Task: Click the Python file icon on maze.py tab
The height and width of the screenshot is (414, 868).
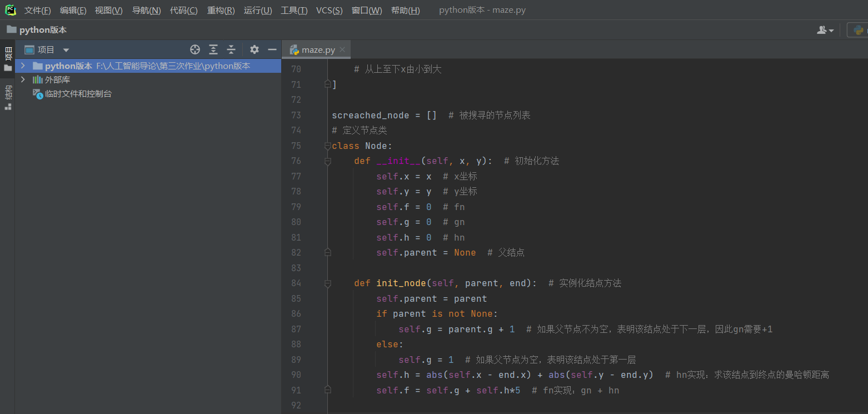Action: 294,49
